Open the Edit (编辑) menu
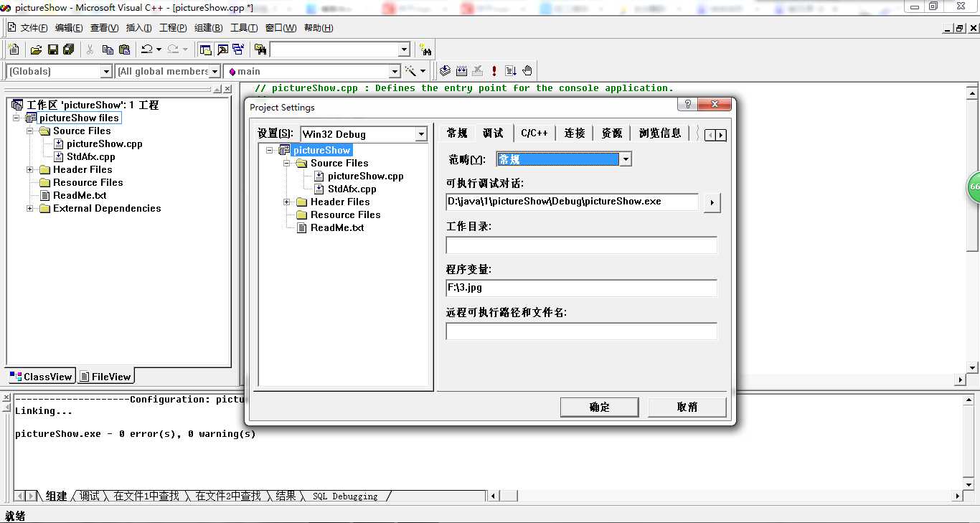The width and height of the screenshot is (980, 523). pos(69,28)
